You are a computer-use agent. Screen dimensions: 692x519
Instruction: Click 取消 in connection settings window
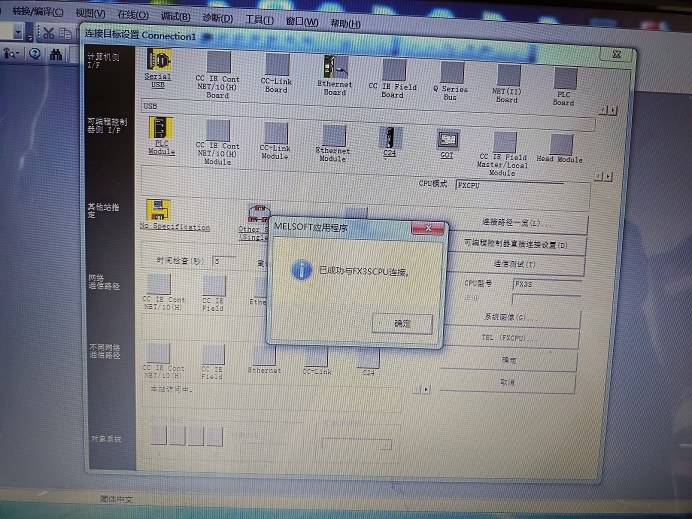[507, 382]
